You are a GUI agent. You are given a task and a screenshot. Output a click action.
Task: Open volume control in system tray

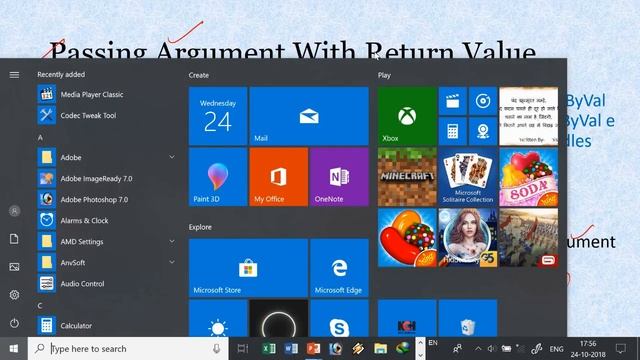coord(491,349)
